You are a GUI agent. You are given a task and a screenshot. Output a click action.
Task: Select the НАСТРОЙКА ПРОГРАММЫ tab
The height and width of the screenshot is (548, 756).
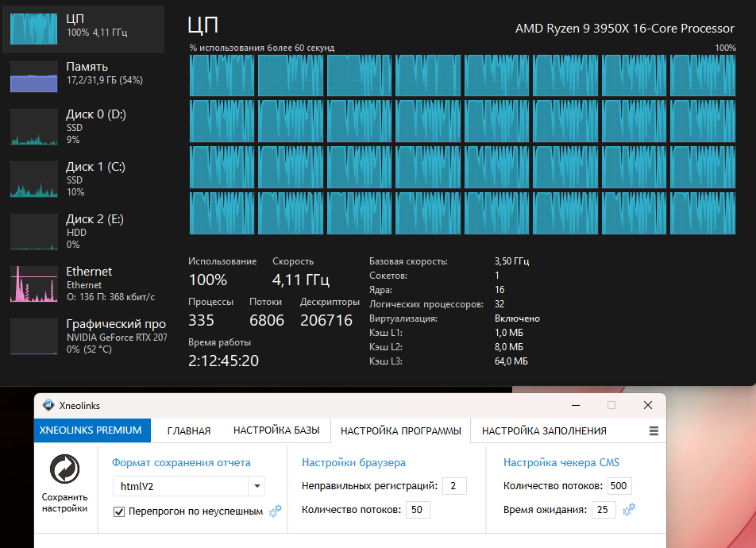click(401, 430)
